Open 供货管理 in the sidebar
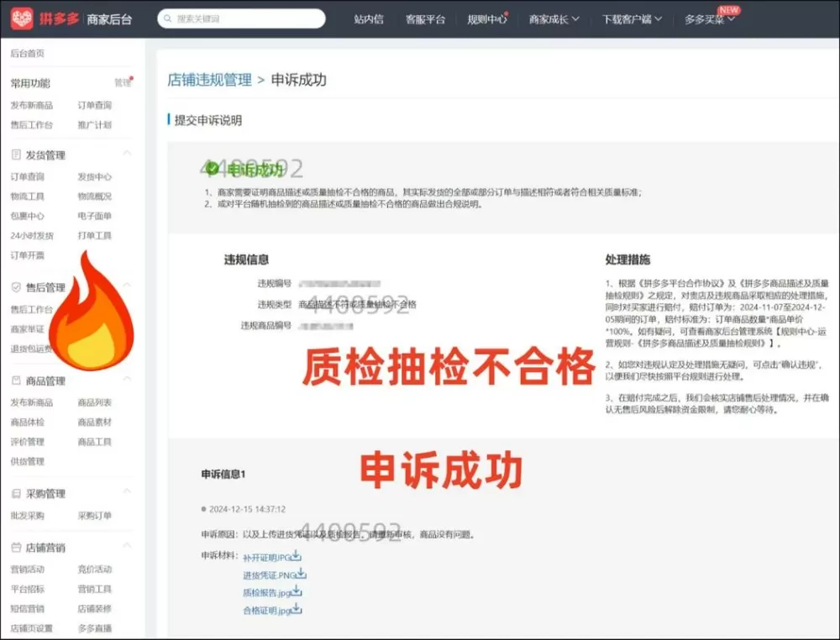 coord(28,461)
